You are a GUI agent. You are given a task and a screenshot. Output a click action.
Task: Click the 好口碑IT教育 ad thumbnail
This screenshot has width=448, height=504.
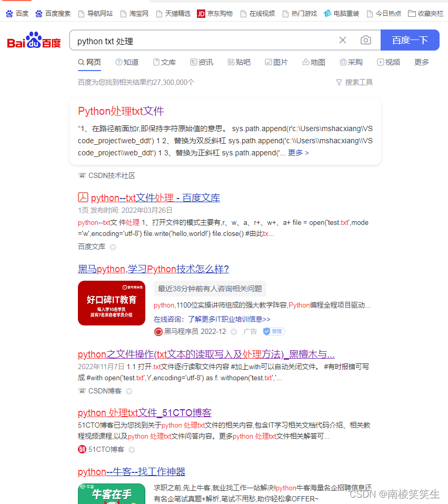point(112,303)
